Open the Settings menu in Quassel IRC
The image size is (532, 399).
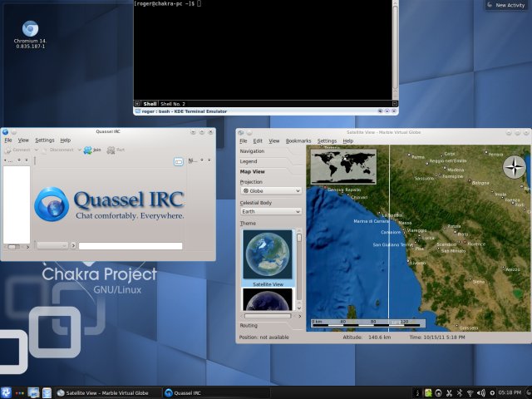[45, 140]
